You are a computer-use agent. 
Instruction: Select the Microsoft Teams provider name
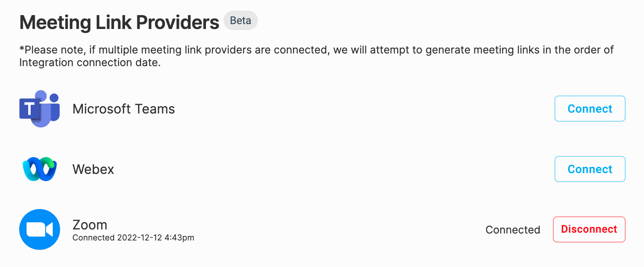point(124,109)
